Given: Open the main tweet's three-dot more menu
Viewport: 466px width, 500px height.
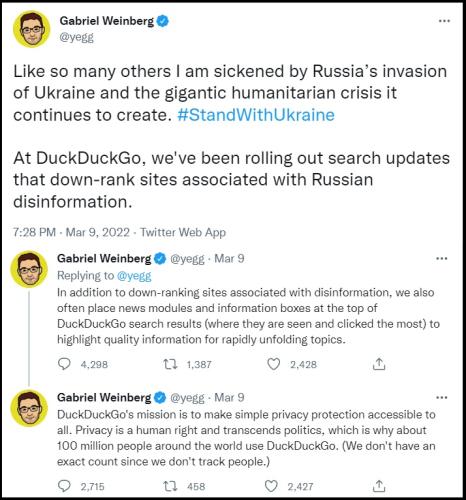Looking at the screenshot, I should coord(444,21).
